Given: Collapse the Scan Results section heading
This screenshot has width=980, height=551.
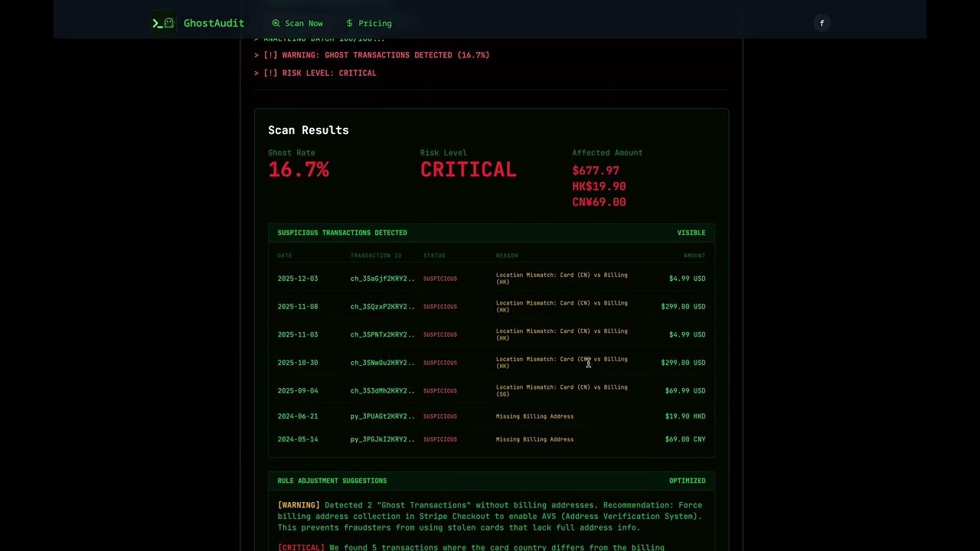Looking at the screenshot, I should coord(308,130).
